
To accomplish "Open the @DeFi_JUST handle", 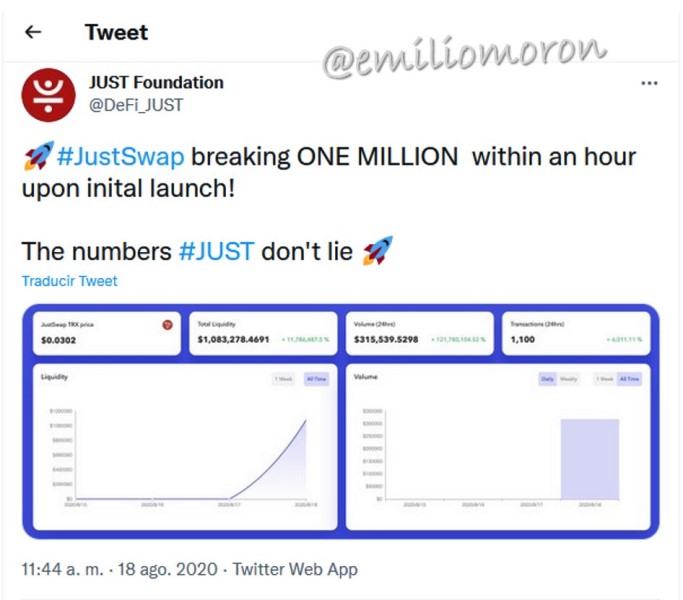I will pos(136,105).
